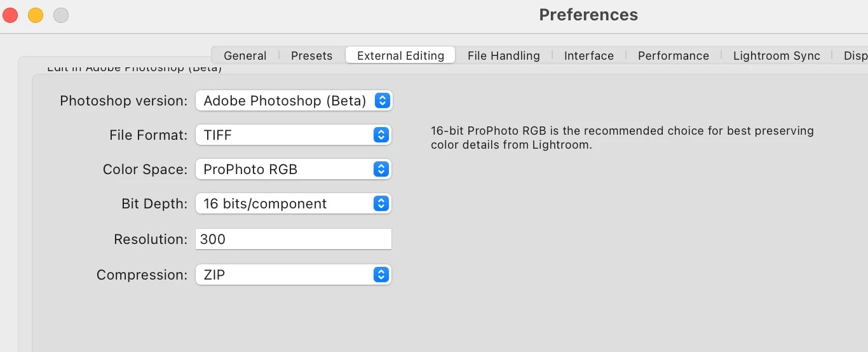Click the blue chevron beside 16 bits/component
Screen dimensions: 868x352
click(381, 203)
